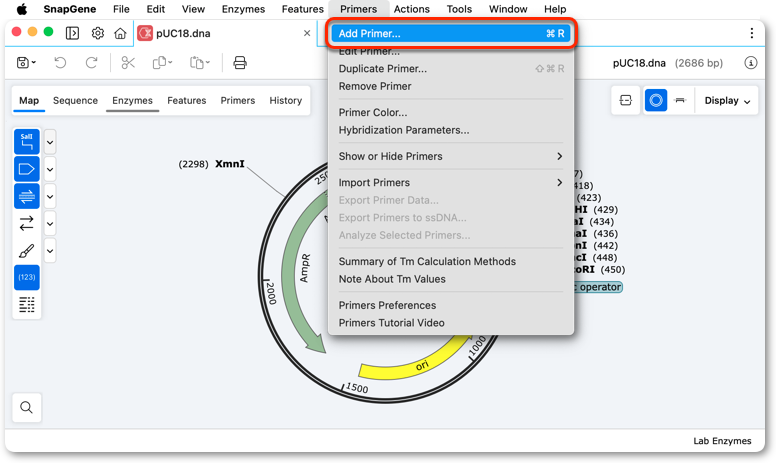This screenshot has height=463, width=776.
Task: Choose Primer Color menu entry
Action: (451, 112)
